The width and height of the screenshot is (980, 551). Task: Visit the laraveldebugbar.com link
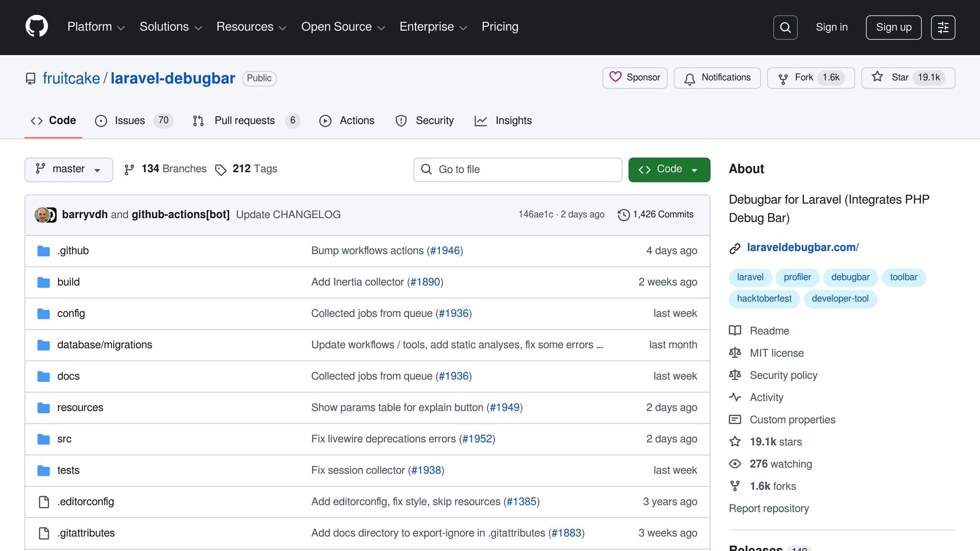[802, 247]
